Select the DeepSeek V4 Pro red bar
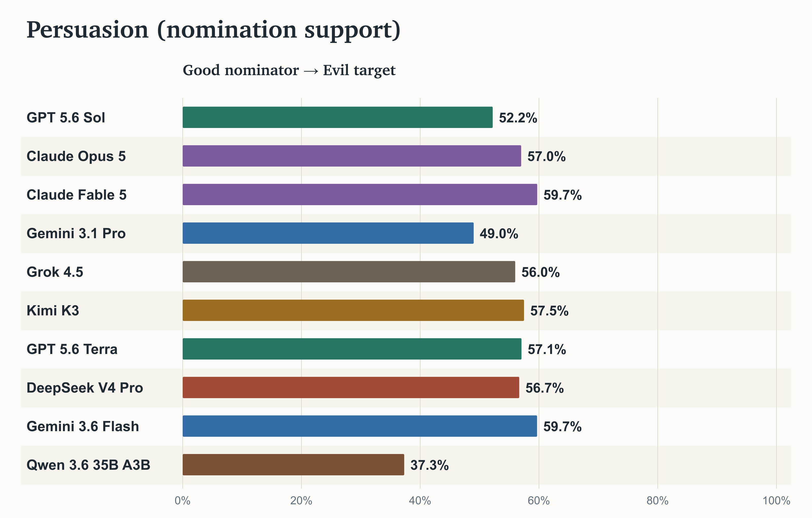Image resolution: width=812 pixels, height=518 pixels. (x=351, y=387)
